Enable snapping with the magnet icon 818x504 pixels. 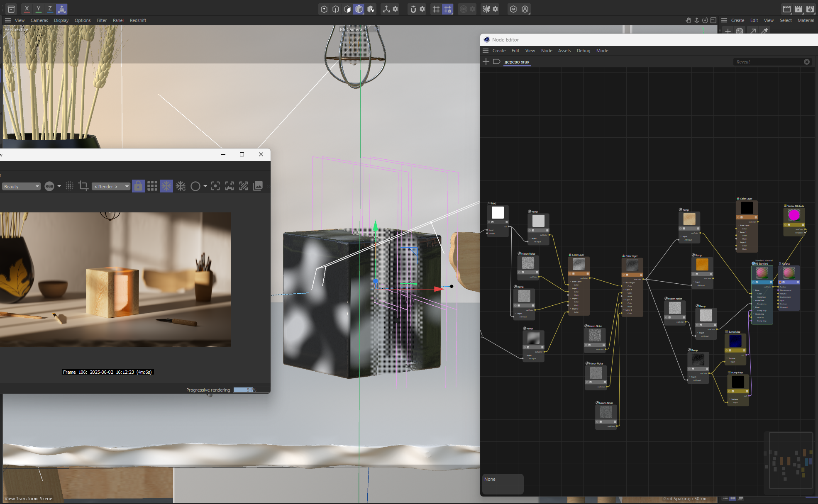pos(413,9)
